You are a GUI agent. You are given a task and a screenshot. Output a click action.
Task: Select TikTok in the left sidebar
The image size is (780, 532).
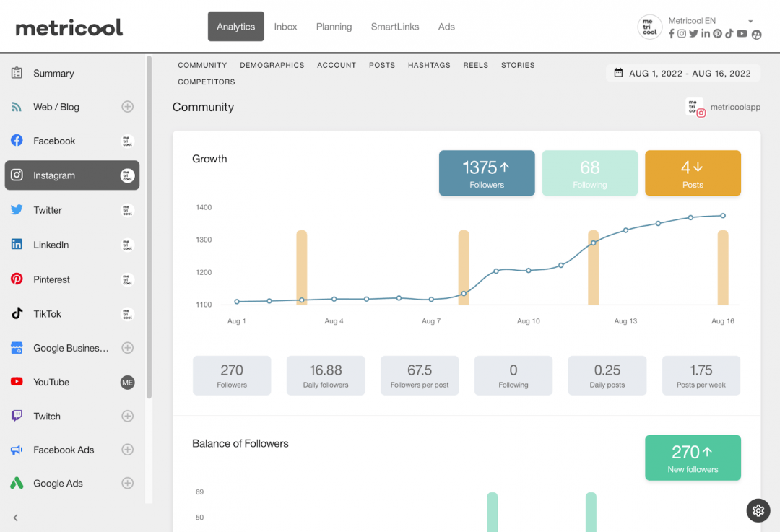click(48, 313)
